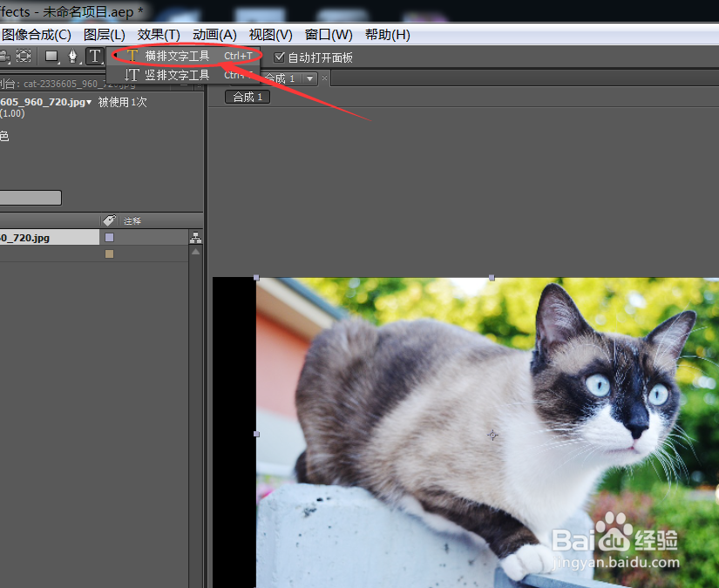
Task: Open the 窗口(W) menu
Action: [329, 35]
